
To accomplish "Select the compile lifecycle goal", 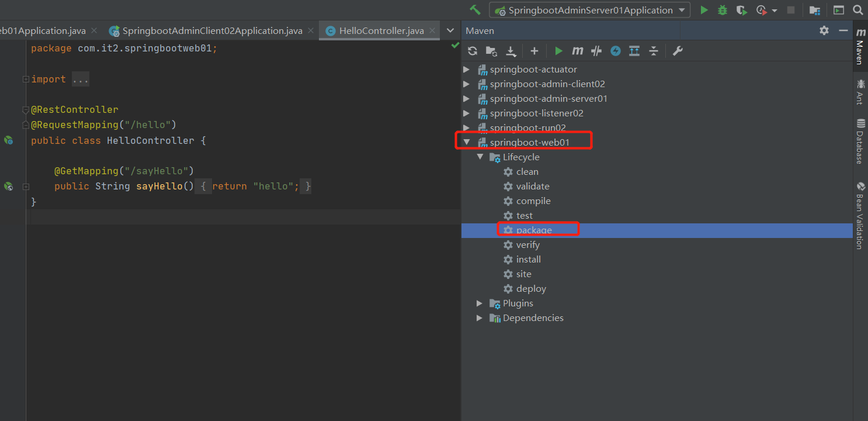I will coord(533,201).
